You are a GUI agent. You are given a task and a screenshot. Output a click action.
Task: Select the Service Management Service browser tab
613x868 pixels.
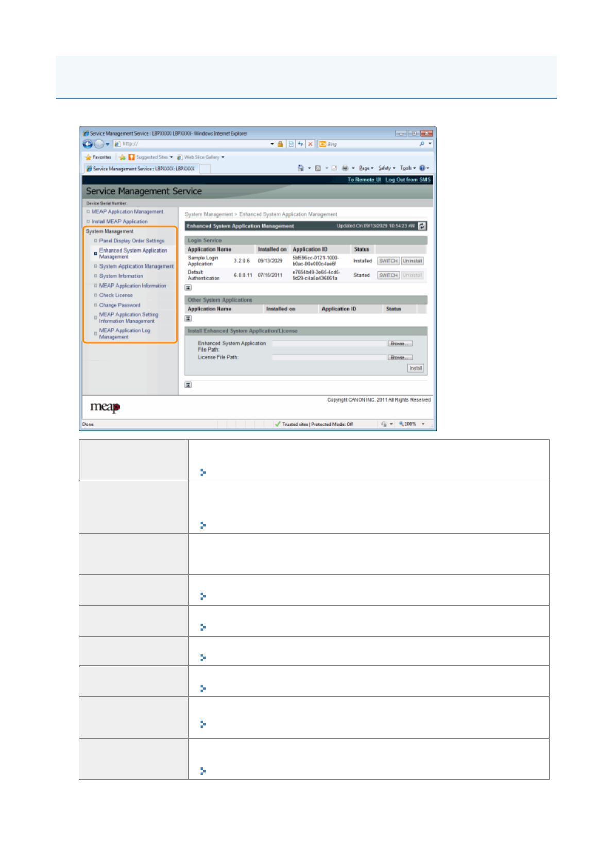[x=140, y=169]
